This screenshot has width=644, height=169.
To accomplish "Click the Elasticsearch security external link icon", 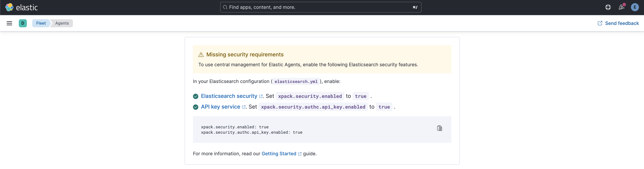I will pyautogui.click(x=261, y=97).
